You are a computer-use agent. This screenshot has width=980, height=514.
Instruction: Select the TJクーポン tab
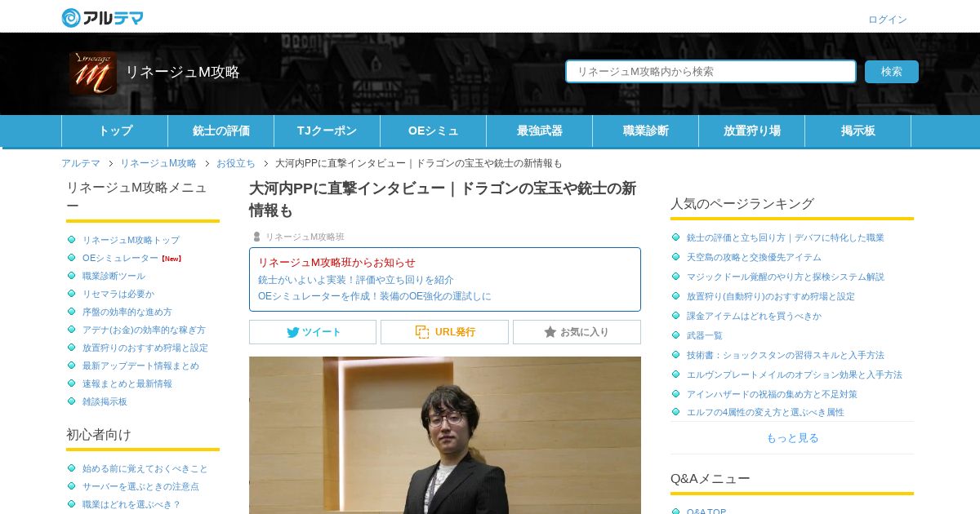click(327, 131)
